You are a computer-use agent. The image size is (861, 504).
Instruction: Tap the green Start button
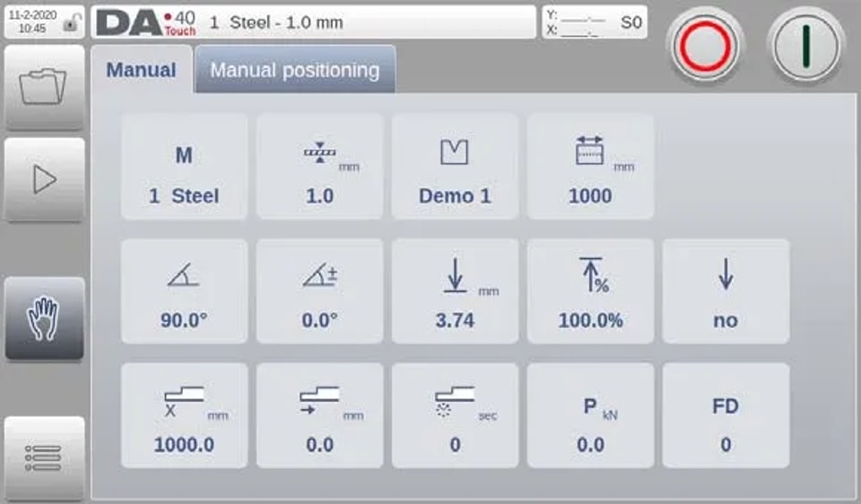[805, 46]
